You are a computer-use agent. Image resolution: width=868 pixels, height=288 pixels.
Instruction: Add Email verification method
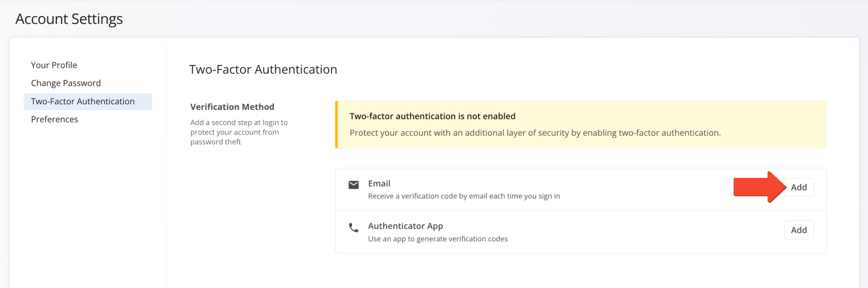798,187
